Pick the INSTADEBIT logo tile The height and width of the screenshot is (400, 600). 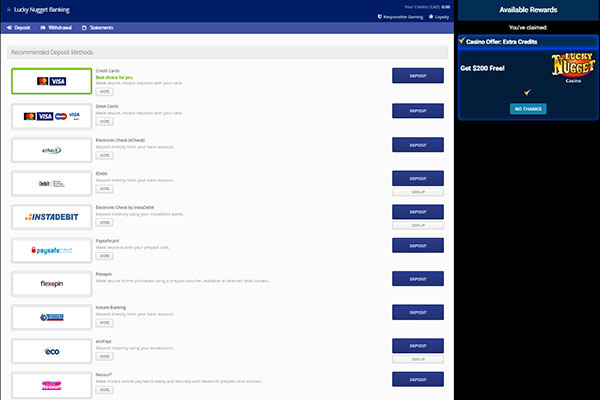click(52, 217)
